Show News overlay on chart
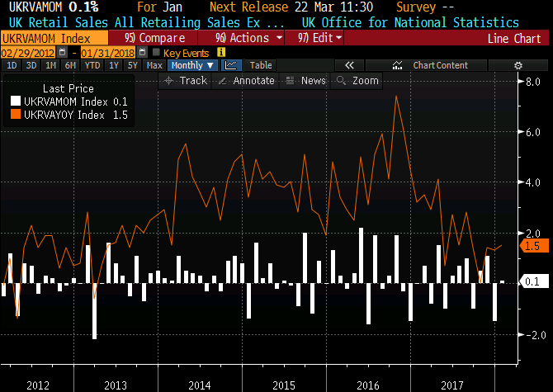This screenshot has width=553, height=392. tap(305, 81)
